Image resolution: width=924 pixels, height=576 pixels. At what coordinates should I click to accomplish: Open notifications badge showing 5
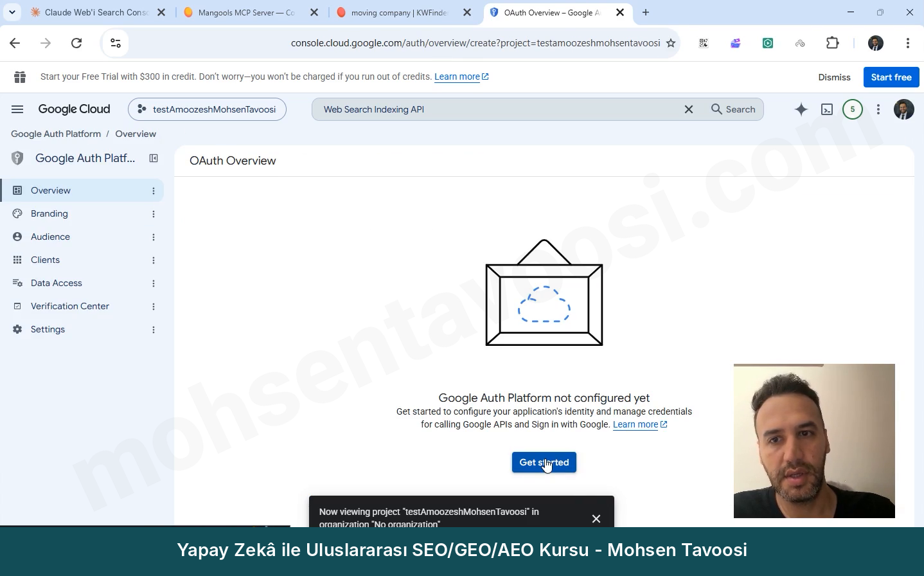(853, 109)
